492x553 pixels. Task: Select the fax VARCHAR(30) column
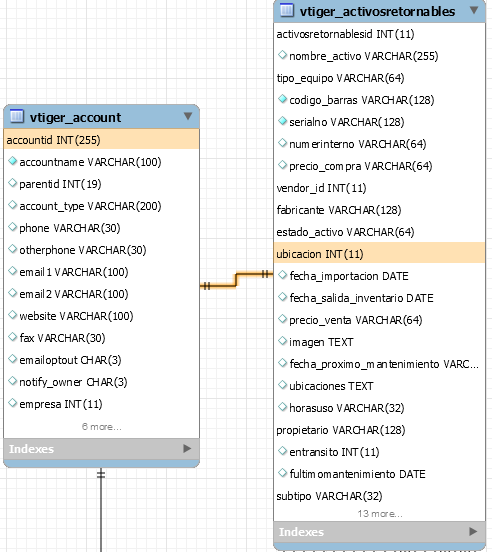tap(102, 338)
